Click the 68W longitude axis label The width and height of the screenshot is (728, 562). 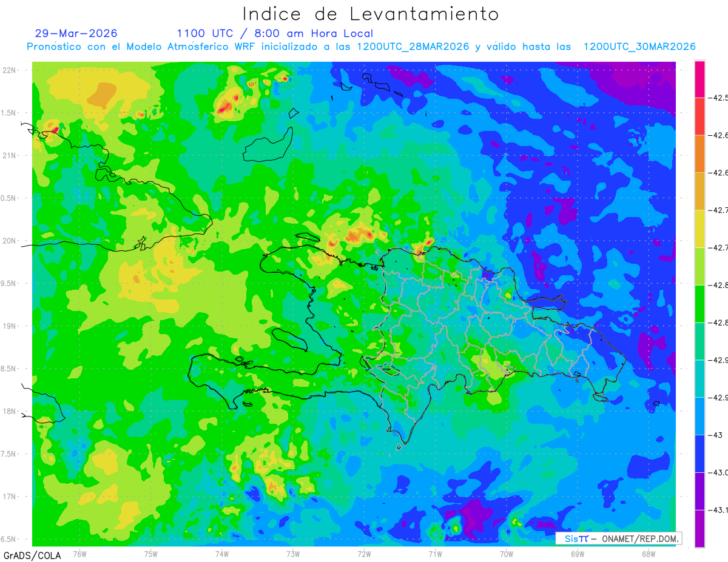tap(648, 554)
